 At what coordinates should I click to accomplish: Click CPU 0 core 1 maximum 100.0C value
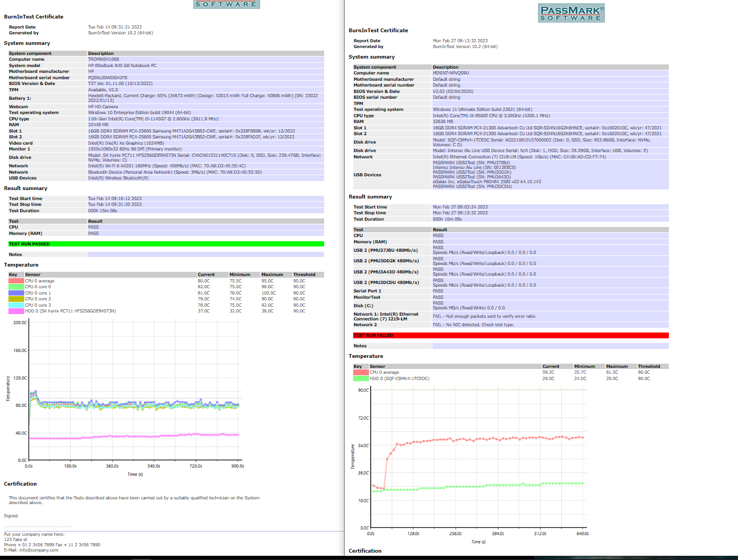pos(269,293)
